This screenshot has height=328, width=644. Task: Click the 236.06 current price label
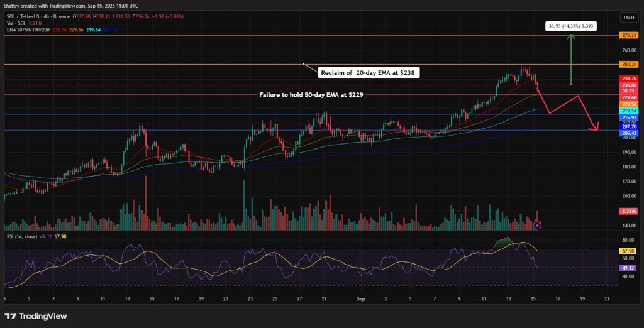tap(630, 85)
